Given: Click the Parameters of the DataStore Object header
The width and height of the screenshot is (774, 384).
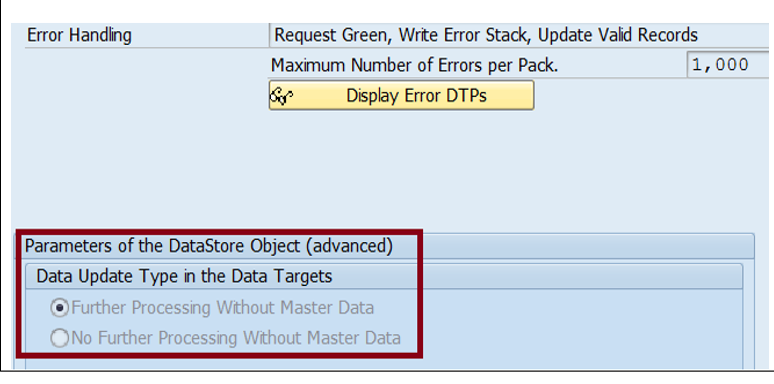Looking at the screenshot, I should click(209, 246).
